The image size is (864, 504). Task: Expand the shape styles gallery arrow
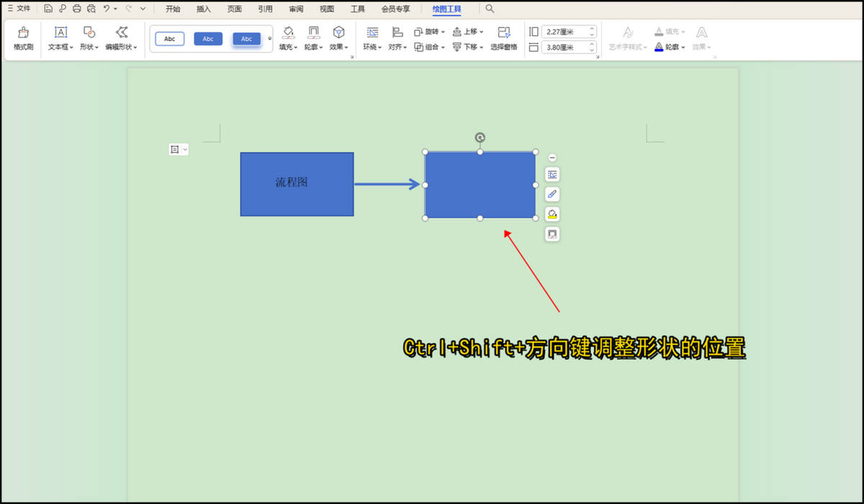pos(270,38)
